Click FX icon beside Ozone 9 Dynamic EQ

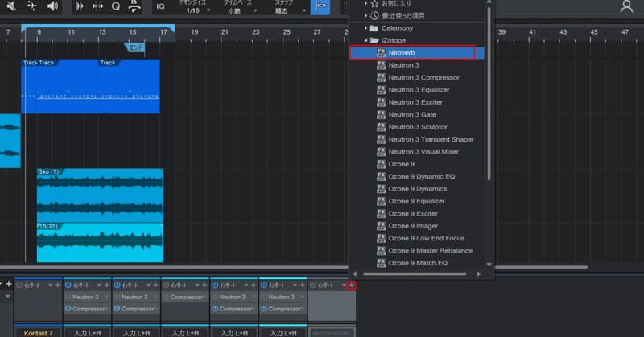[x=381, y=176]
